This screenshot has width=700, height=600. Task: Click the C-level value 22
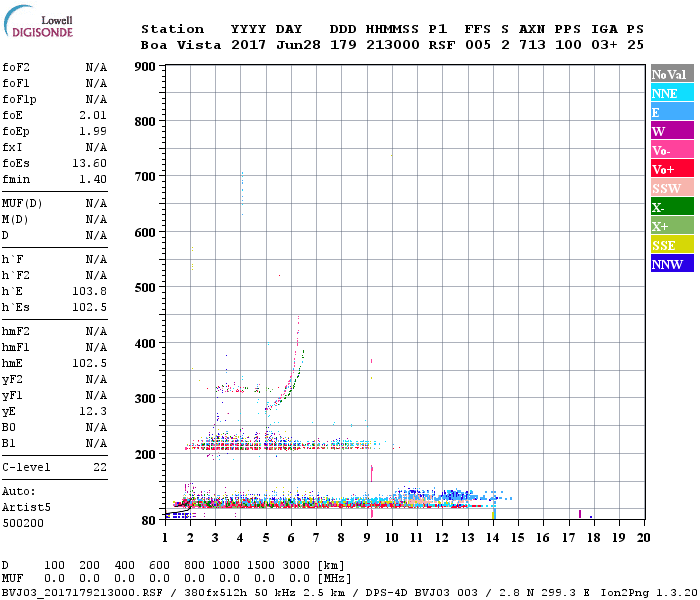[x=100, y=467]
